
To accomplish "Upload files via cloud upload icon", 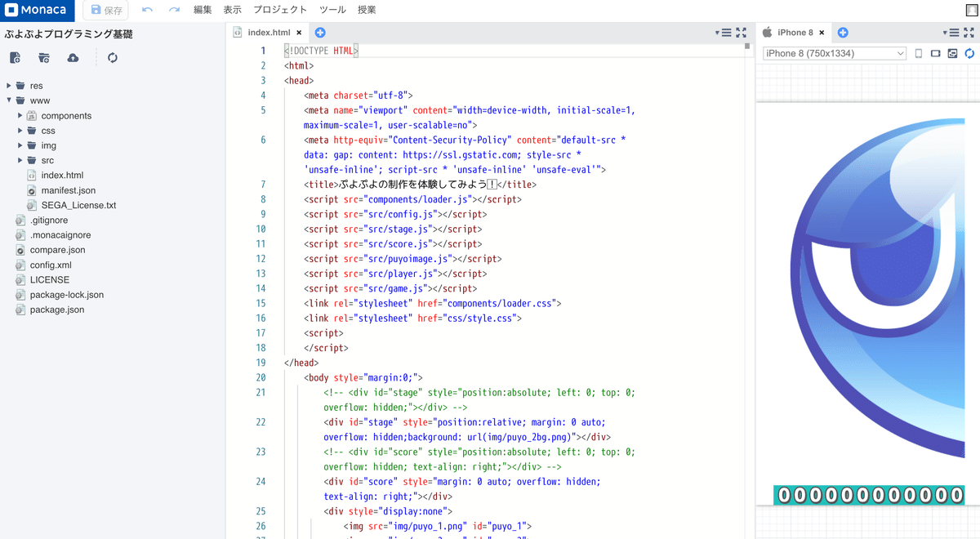I will 73,58.
